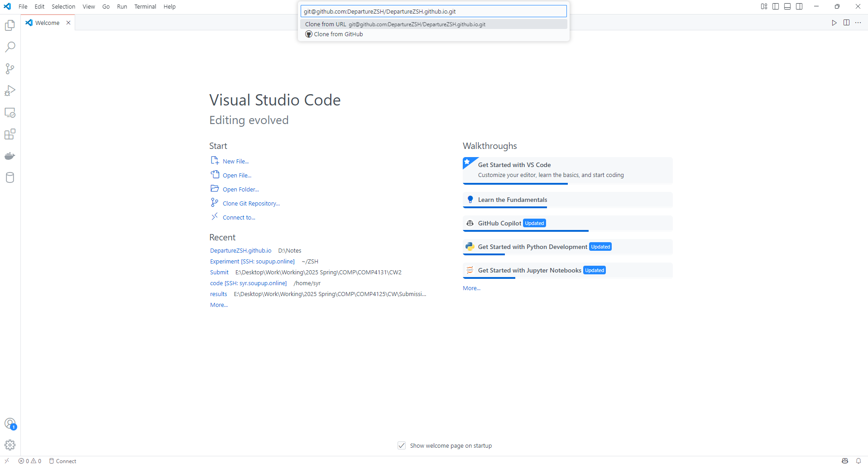Click Connect to... link
This screenshot has width=868, height=464.
pyautogui.click(x=239, y=217)
